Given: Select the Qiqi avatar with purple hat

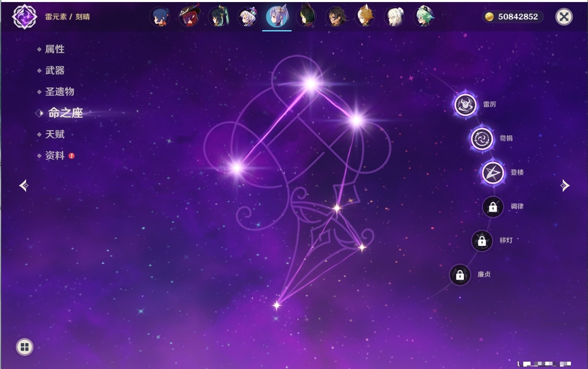Looking at the screenshot, I should [x=248, y=17].
